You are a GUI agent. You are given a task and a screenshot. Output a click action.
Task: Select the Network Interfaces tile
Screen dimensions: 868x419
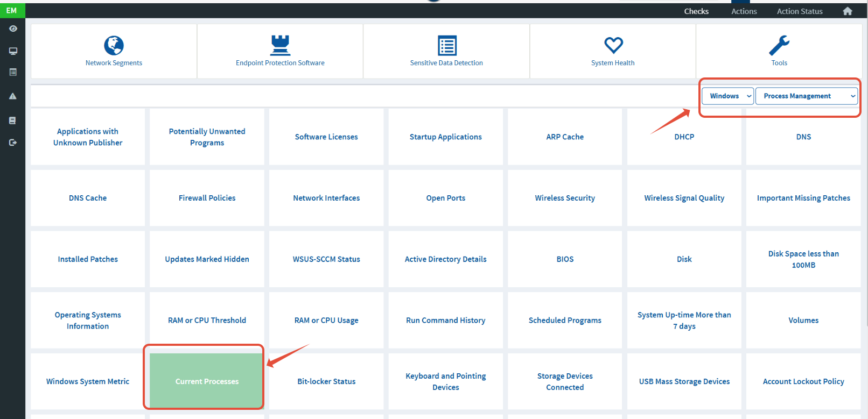pos(326,198)
